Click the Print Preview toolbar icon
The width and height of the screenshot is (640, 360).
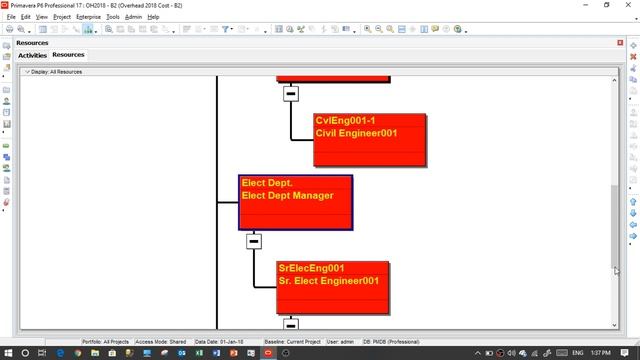tap(20, 29)
